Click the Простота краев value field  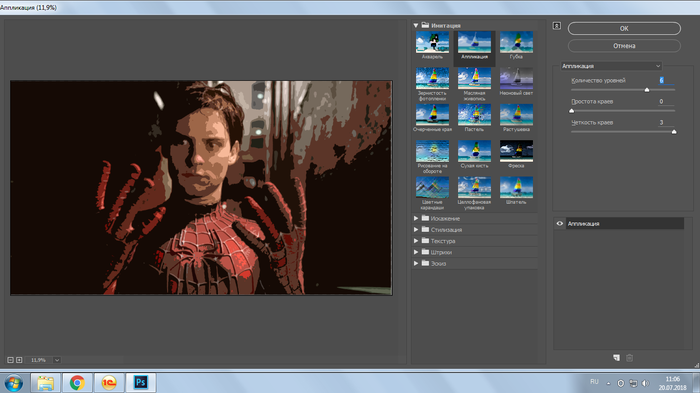pos(666,101)
